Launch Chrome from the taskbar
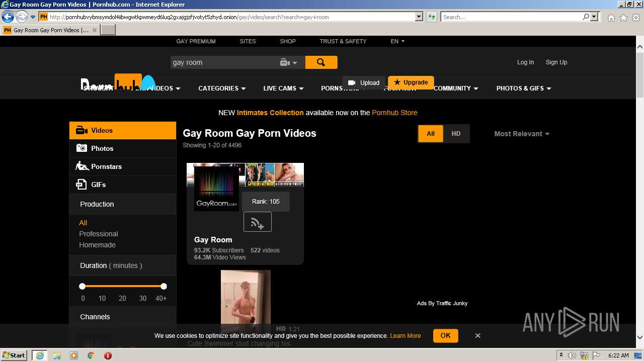 tap(91, 355)
